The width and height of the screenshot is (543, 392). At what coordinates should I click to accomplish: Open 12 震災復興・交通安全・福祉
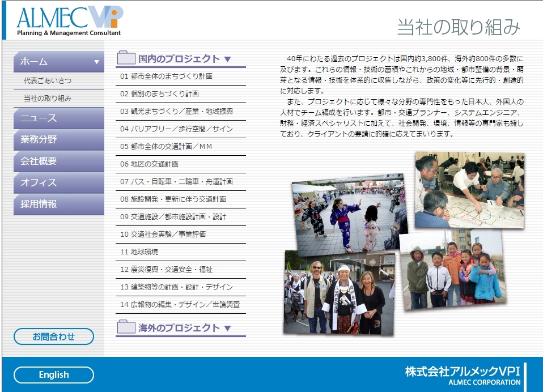tap(181, 270)
